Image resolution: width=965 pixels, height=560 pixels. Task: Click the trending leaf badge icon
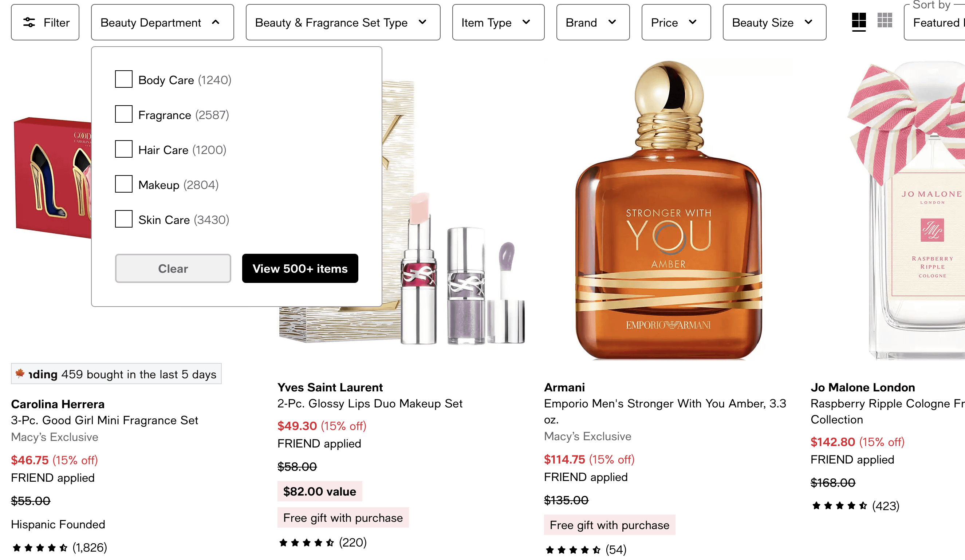pos(20,373)
